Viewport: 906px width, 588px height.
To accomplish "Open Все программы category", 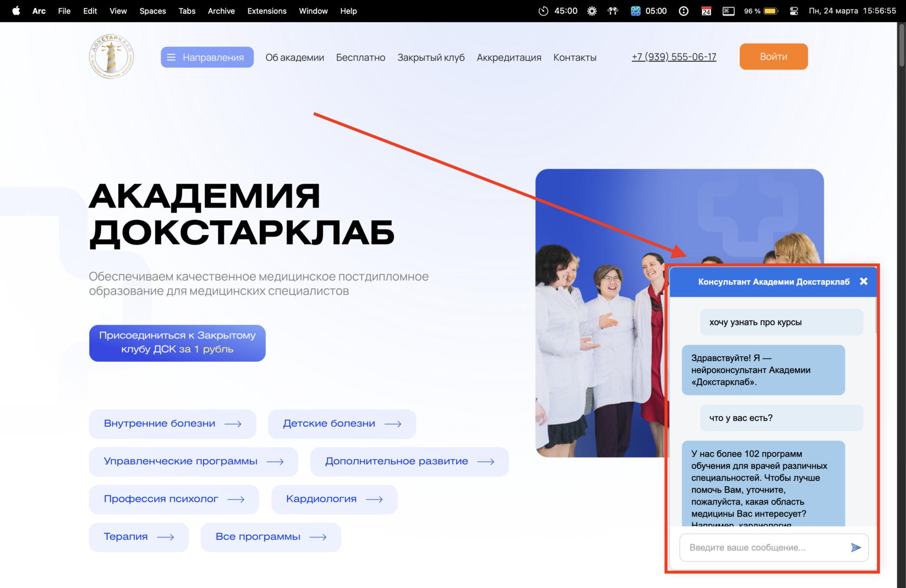I will click(271, 537).
